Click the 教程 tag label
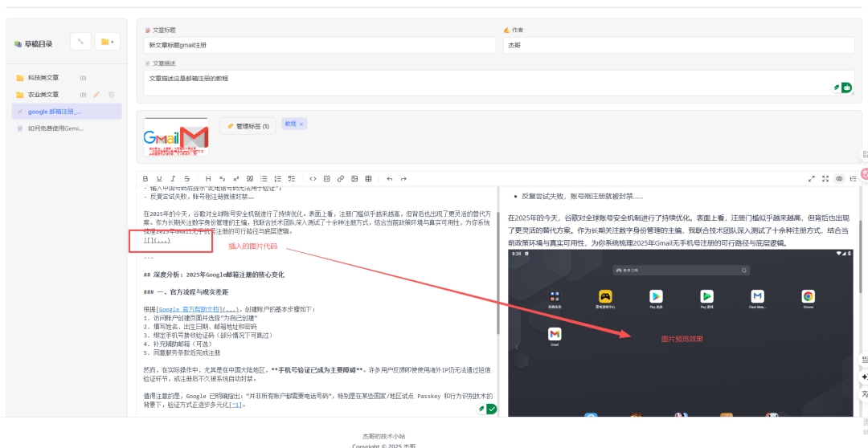Image resolution: width=868 pixels, height=448 pixels. pyautogui.click(x=291, y=124)
